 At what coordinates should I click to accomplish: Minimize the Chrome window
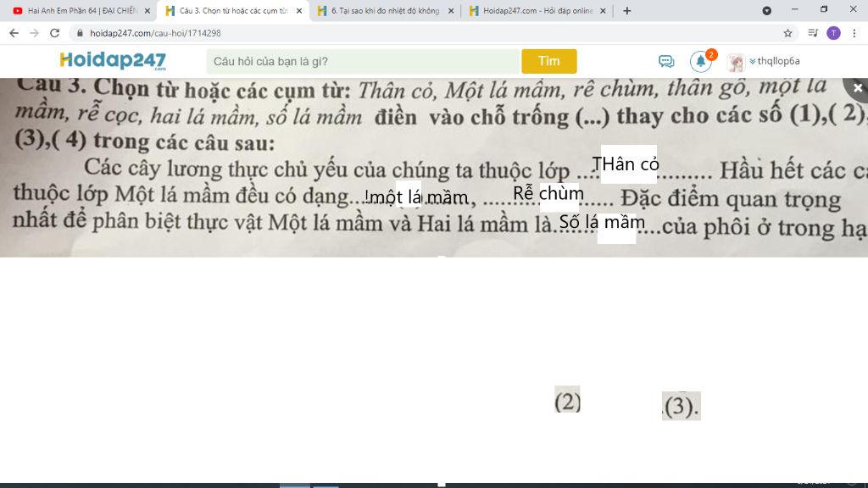click(794, 9)
